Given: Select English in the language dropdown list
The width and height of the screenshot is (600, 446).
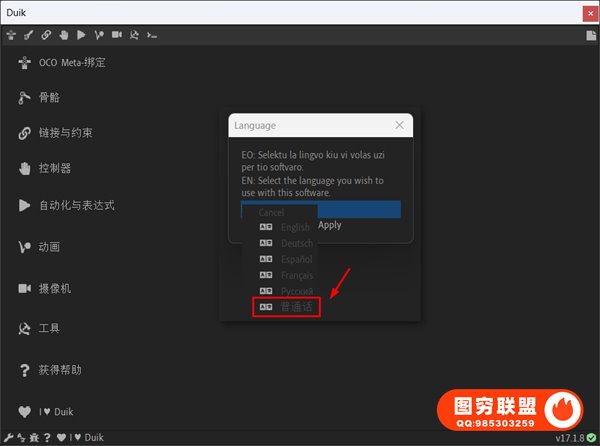Looking at the screenshot, I should pyautogui.click(x=286, y=228).
